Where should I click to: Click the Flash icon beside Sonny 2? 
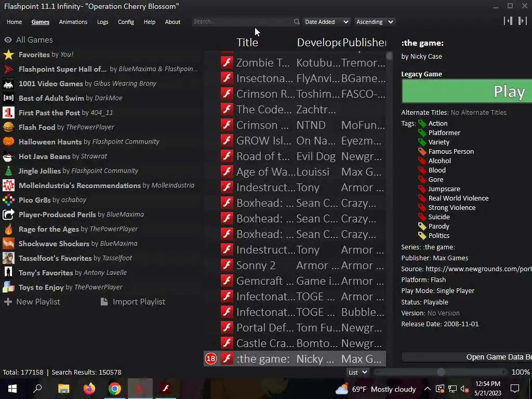227,265
